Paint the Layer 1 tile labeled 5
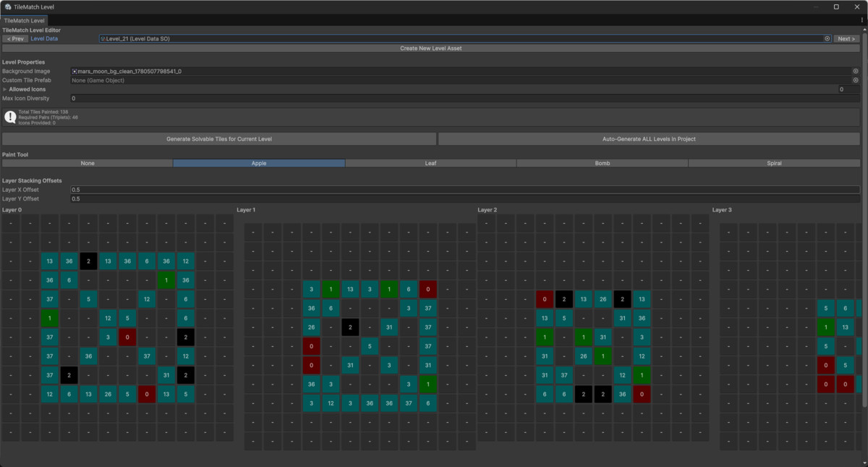This screenshot has height=467, width=868. [370, 346]
